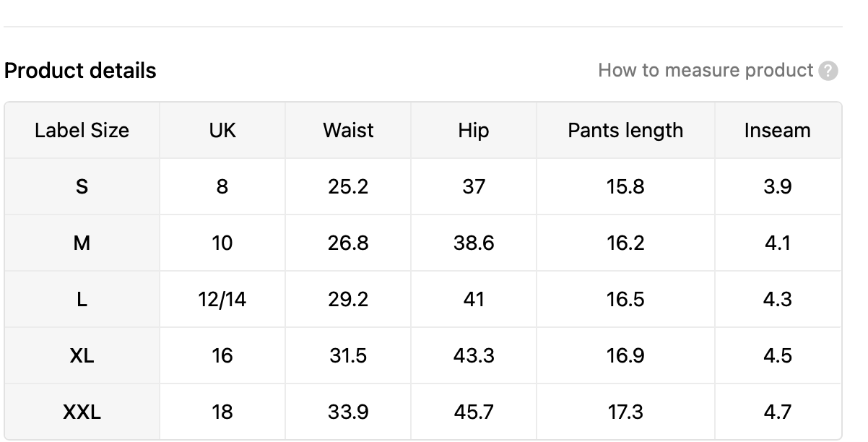868x442 pixels.
Task: Click the question mark help icon
Action: (828, 71)
